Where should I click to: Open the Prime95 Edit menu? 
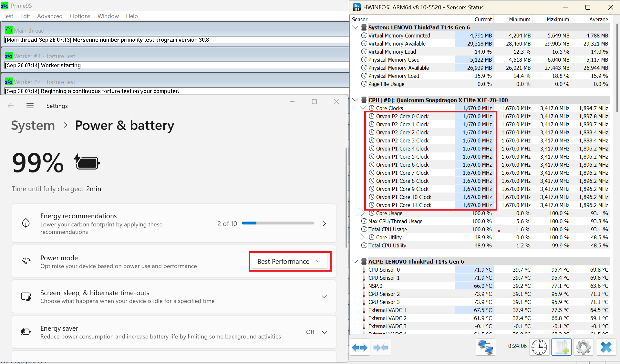click(x=25, y=16)
